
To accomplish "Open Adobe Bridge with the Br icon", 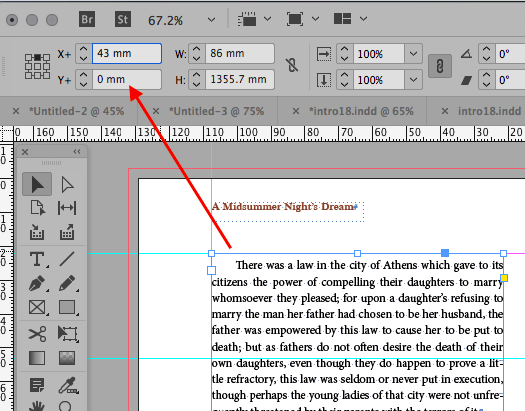I will [87, 19].
